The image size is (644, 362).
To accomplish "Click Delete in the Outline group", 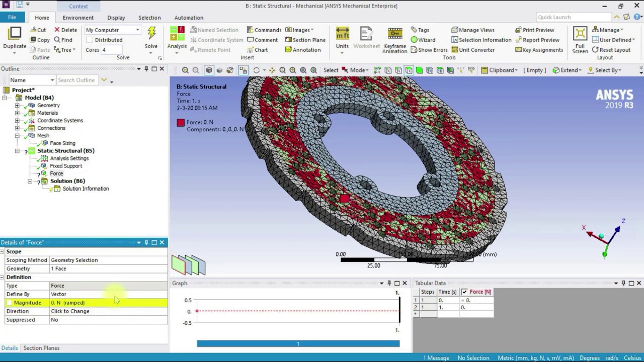I will (65, 30).
